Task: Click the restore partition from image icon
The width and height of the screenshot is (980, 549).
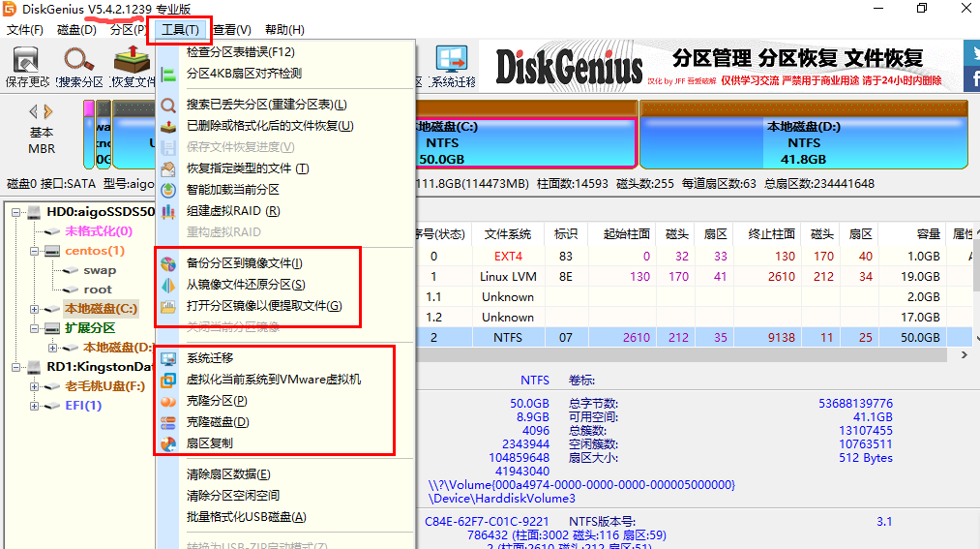Action: tap(168, 285)
